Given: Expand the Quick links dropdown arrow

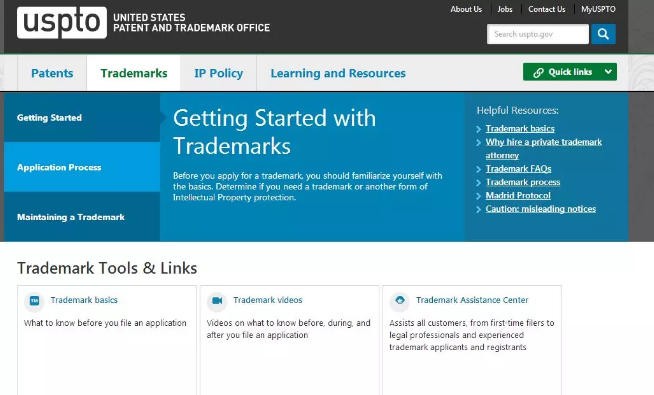Looking at the screenshot, I should pos(608,72).
